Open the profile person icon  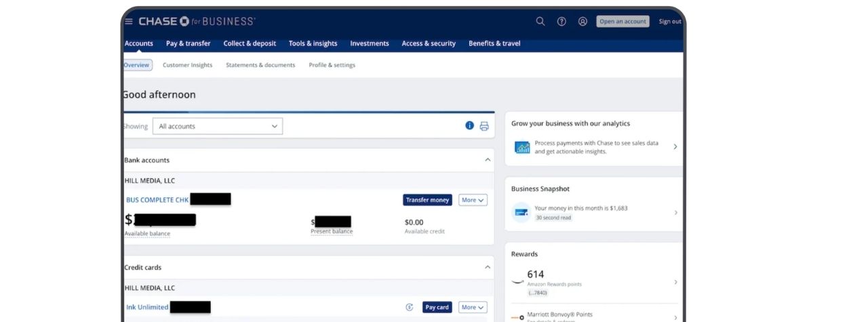[583, 21]
